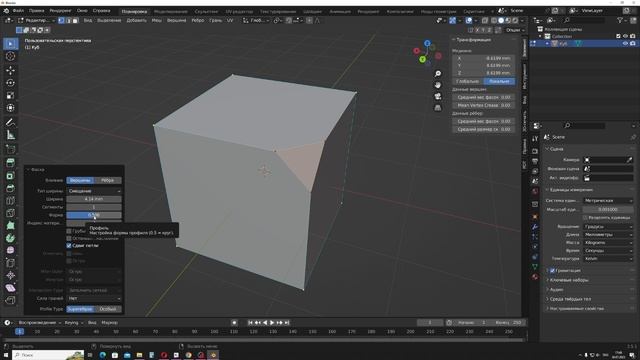Viewport: 640px width, 360px height.
Task: Toggle the 'Сдвиг петли' checkbox
Action: coord(69,246)
